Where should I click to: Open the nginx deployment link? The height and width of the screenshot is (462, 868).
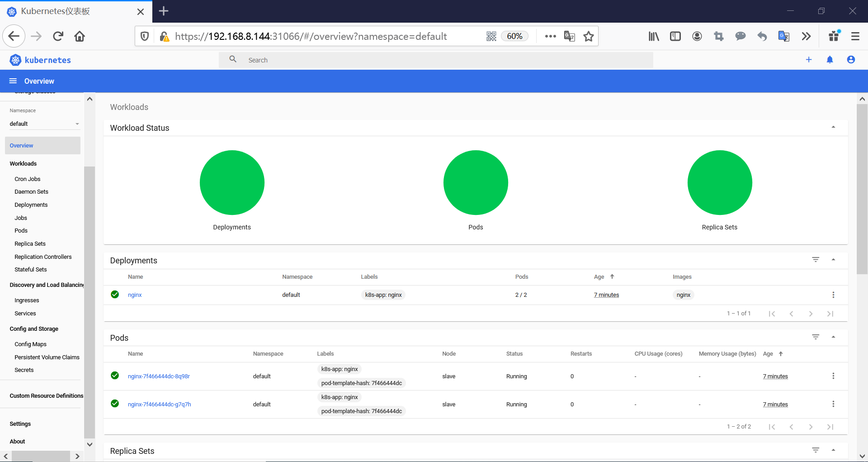pos(135,295)
